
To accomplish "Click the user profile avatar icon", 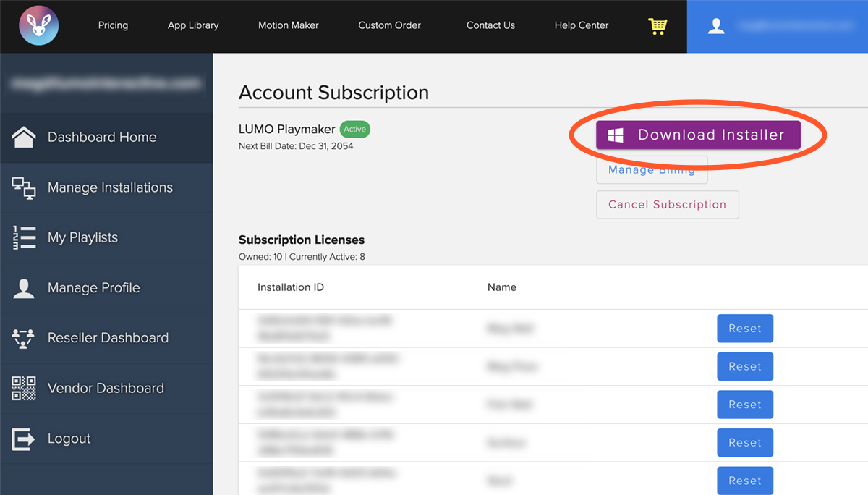I will tap(716, 26).
